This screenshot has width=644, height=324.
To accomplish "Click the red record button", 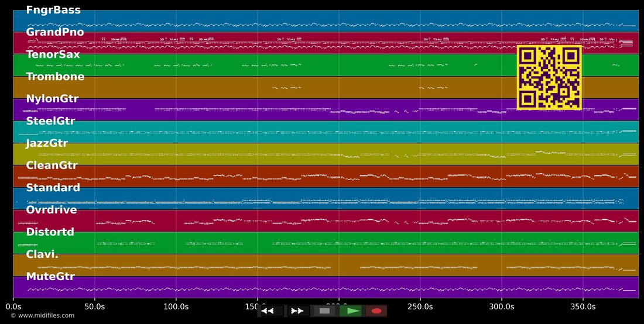I will [x=376, y=311].
